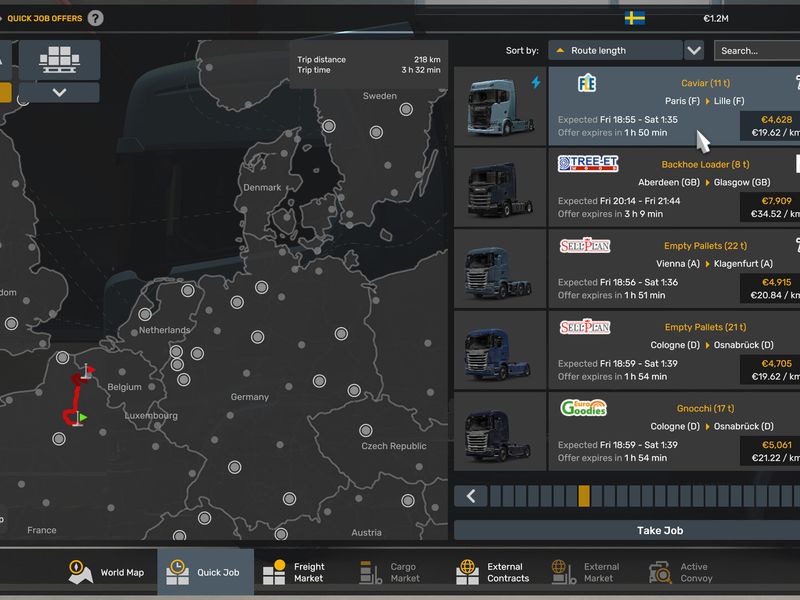Open the Quick Job Offers help icon
Viewport: 800px width, 600px height.
tap(95, 18)
